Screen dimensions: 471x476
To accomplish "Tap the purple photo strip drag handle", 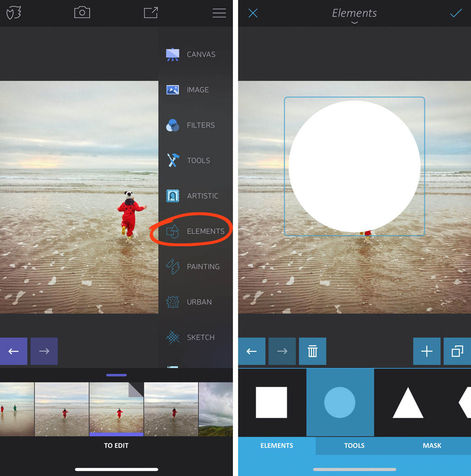I will coord(116,375).
